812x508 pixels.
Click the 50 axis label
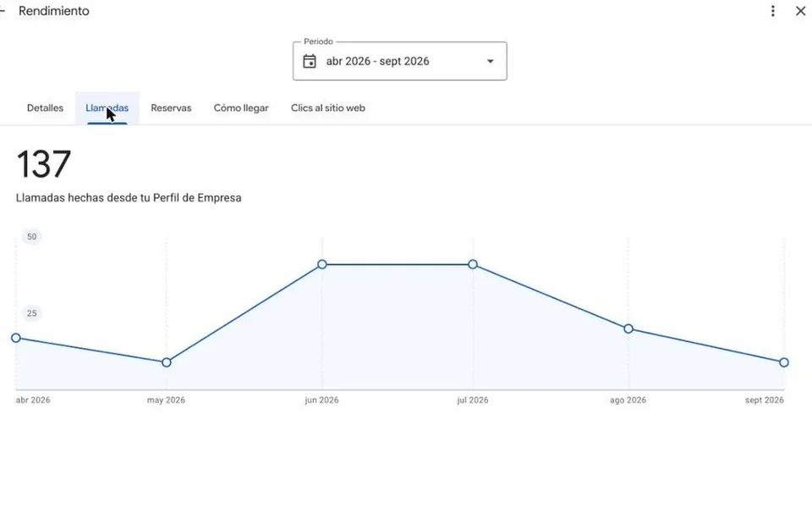(31, 237)
